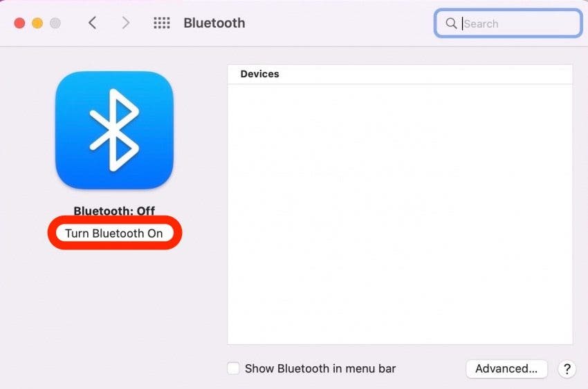Show all preferences via the grid icon
588x389 pixels.
[162, 23]
